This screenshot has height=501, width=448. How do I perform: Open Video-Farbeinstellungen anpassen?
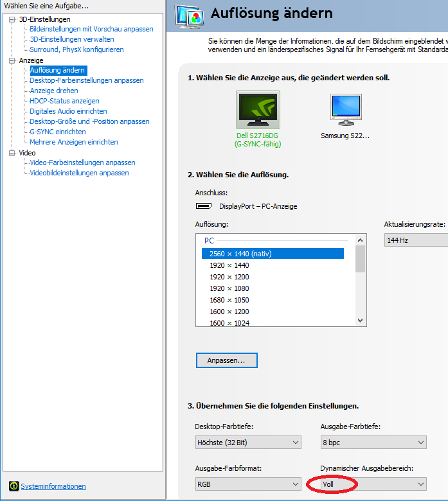pos(82,163)
